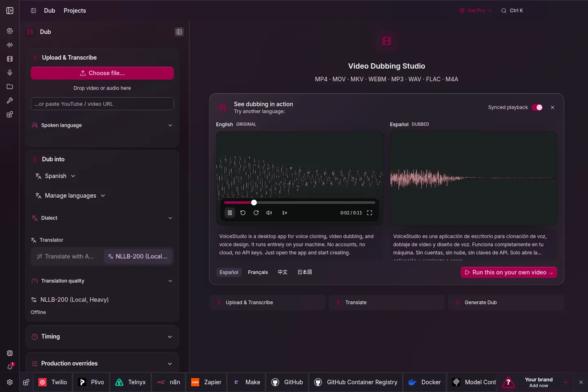This screenshot has height=392, width=588.
Task: Click Choose file upload button
Action: coord(102,73)
